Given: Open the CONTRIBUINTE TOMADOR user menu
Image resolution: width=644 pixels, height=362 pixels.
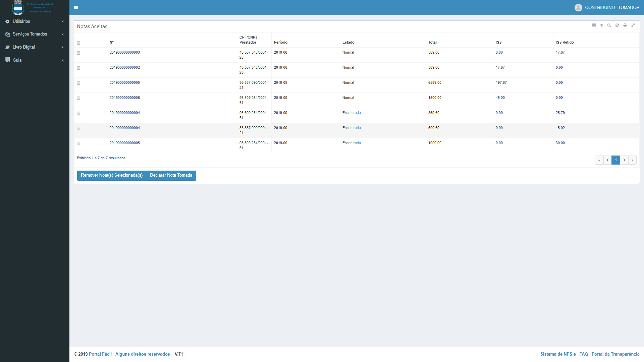Looking at the screenshot, I should click(x=612, y=7).
